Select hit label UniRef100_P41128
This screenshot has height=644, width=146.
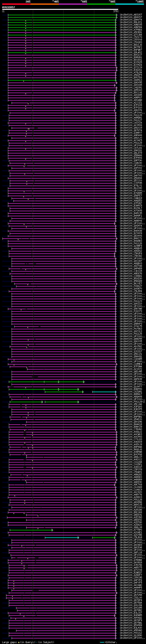point(131,115)
